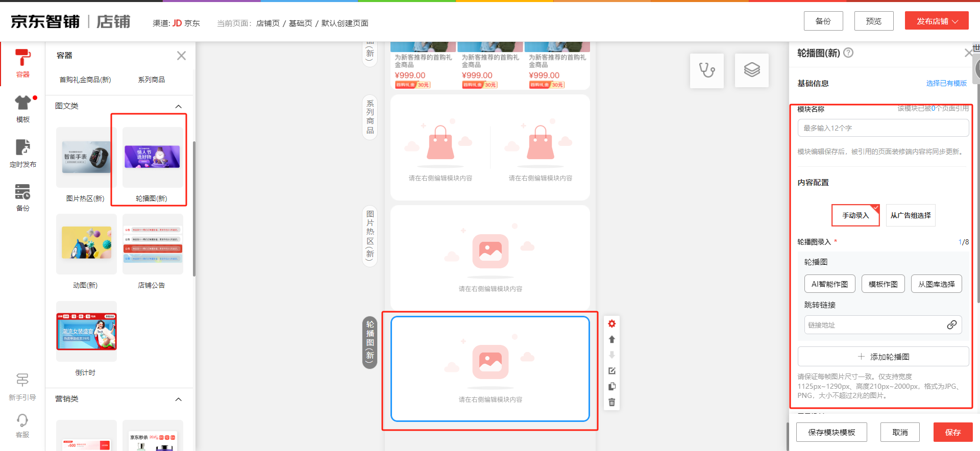Delete module using trash icon
The height and width of the screenshot is (451, 980).
tap(611, 403)
